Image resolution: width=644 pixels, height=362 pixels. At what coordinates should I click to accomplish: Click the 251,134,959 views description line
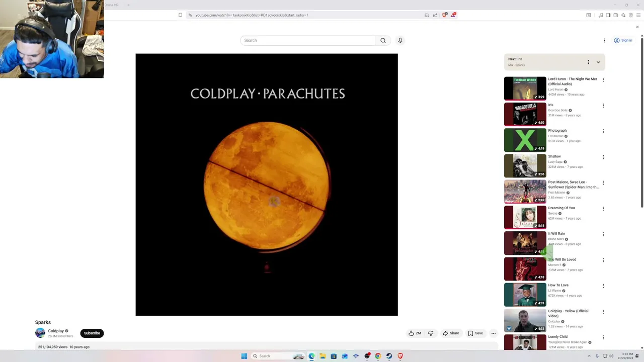point(63,347)
